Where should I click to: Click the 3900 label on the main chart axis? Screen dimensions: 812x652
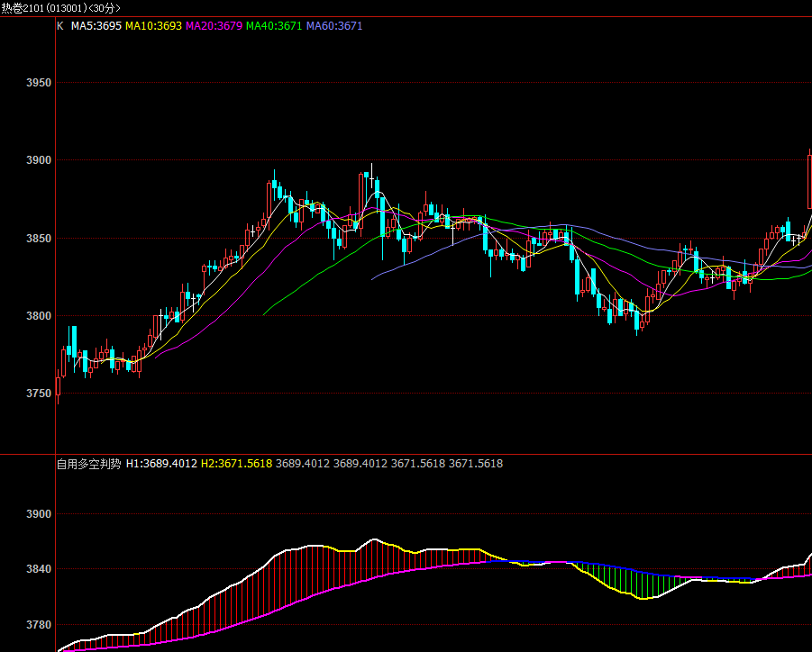click(39, 160)
